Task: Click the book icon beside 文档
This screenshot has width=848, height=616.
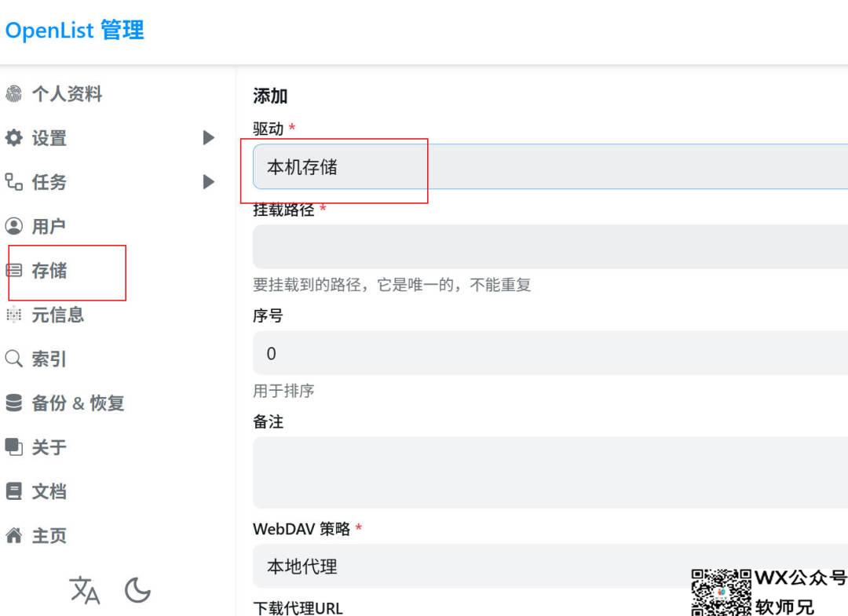Action: [13, 491]
